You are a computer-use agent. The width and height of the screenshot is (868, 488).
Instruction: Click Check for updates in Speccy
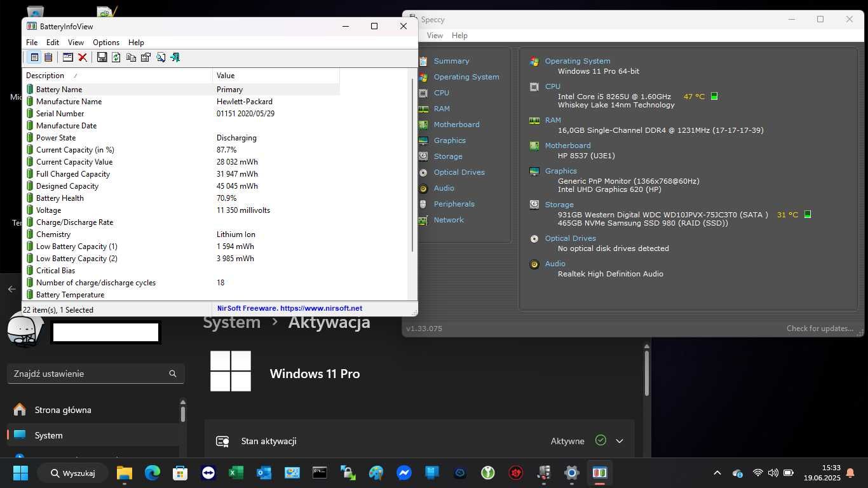tap(820, 329)
